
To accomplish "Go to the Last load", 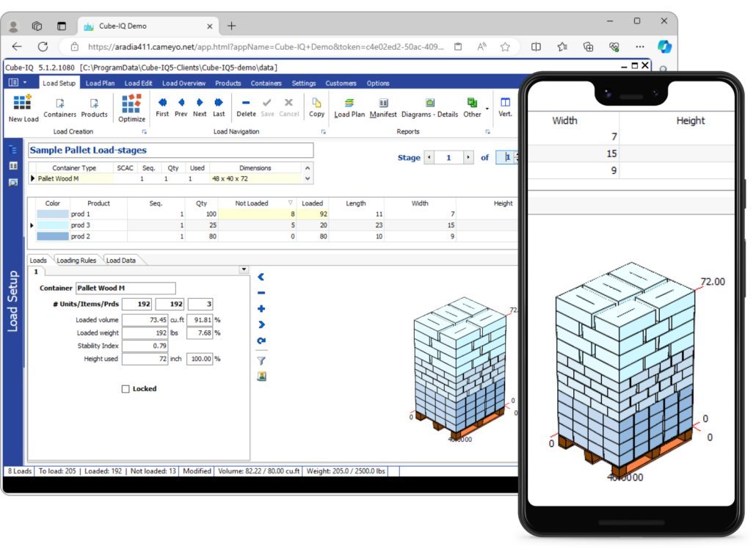I will pos(219,107).
